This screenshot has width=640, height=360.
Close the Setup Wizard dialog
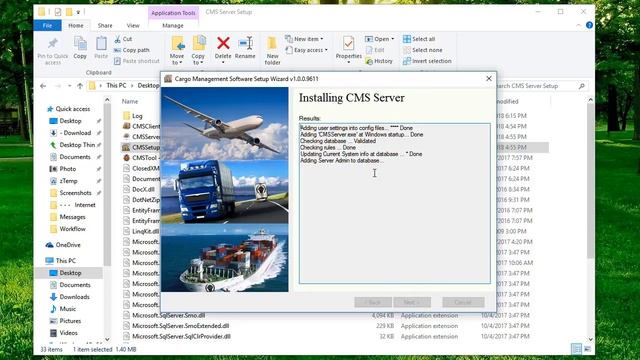click(x=489, y=78)
